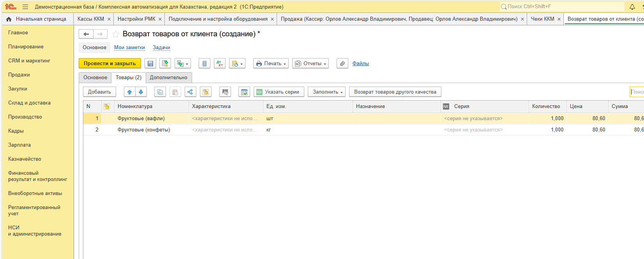Click the barcode scan icon
The image size is (644, 259).
(x=225, y=92)
